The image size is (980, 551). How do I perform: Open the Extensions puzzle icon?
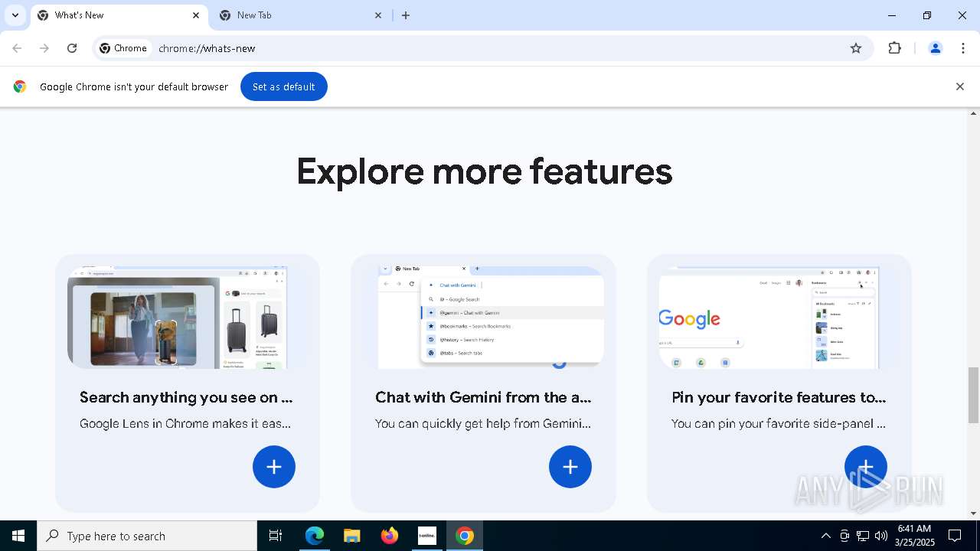[894, 48]
